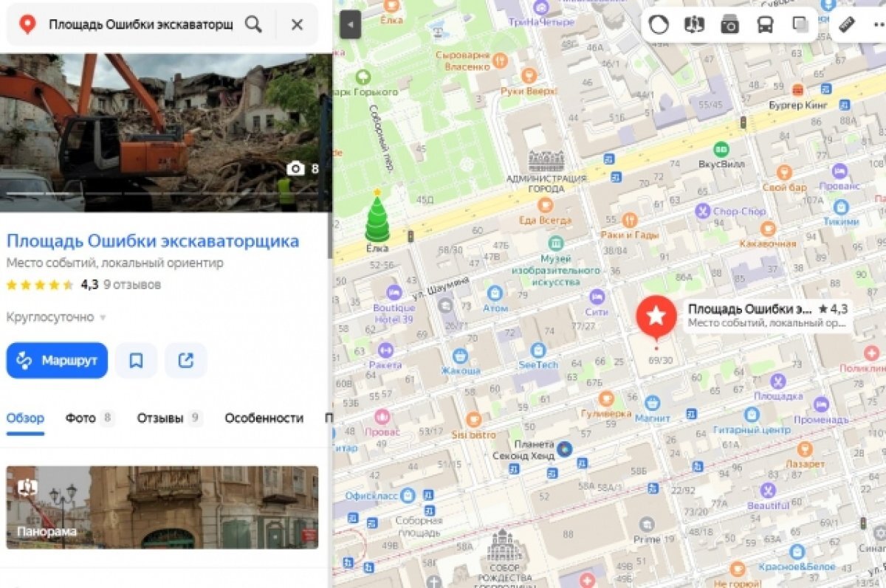
Task: Click the Собор Рождества cathedral icon
Action: 504,547
